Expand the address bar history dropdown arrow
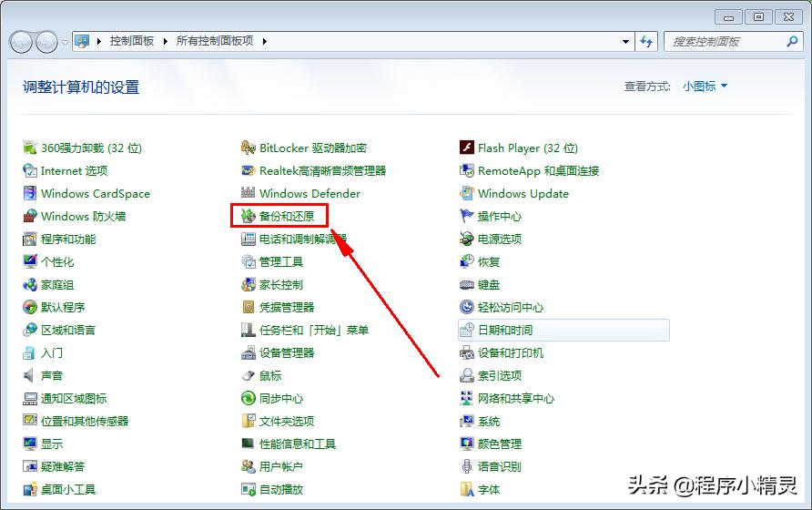812x510 pixels. 625,42
